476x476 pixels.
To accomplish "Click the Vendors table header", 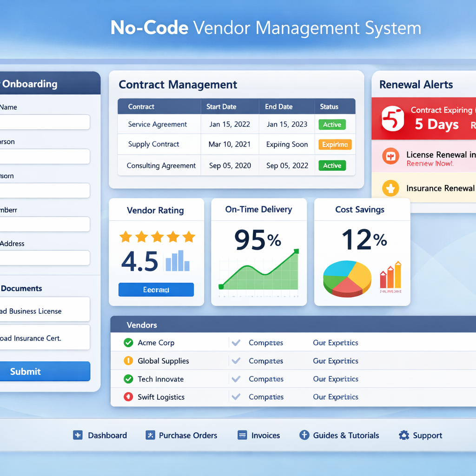I will [293, 324].
